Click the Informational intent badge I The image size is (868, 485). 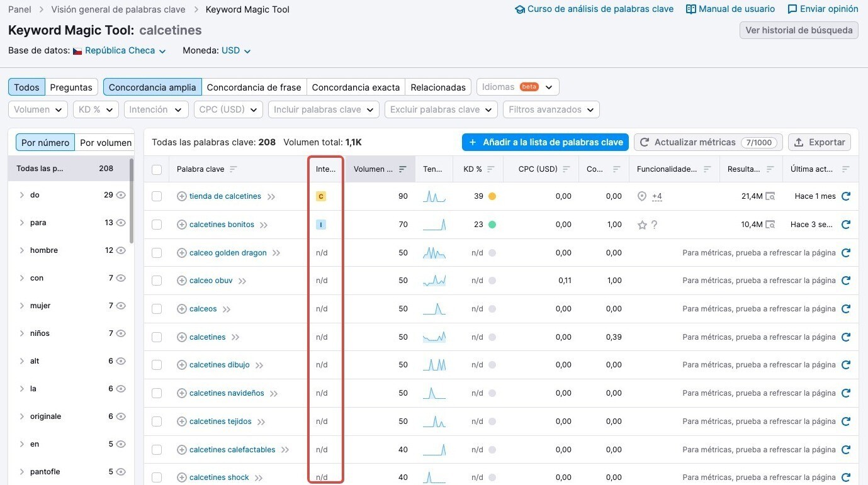click(x=321, y=225)
